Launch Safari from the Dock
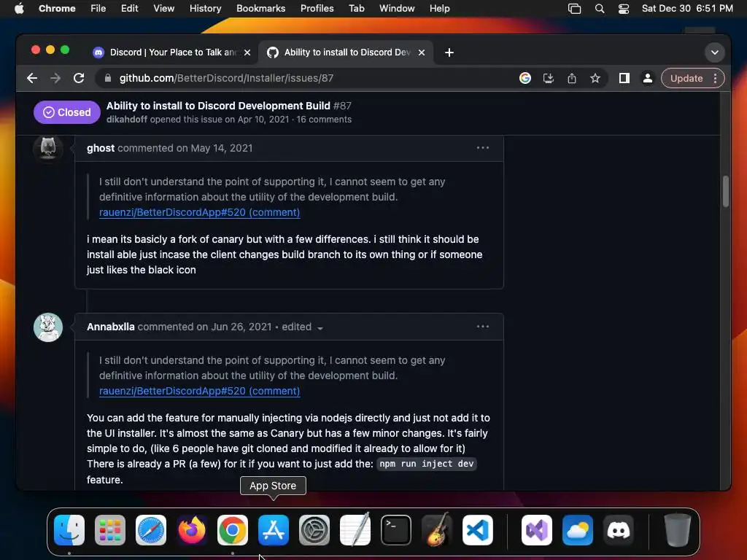 tap(151, 530)
